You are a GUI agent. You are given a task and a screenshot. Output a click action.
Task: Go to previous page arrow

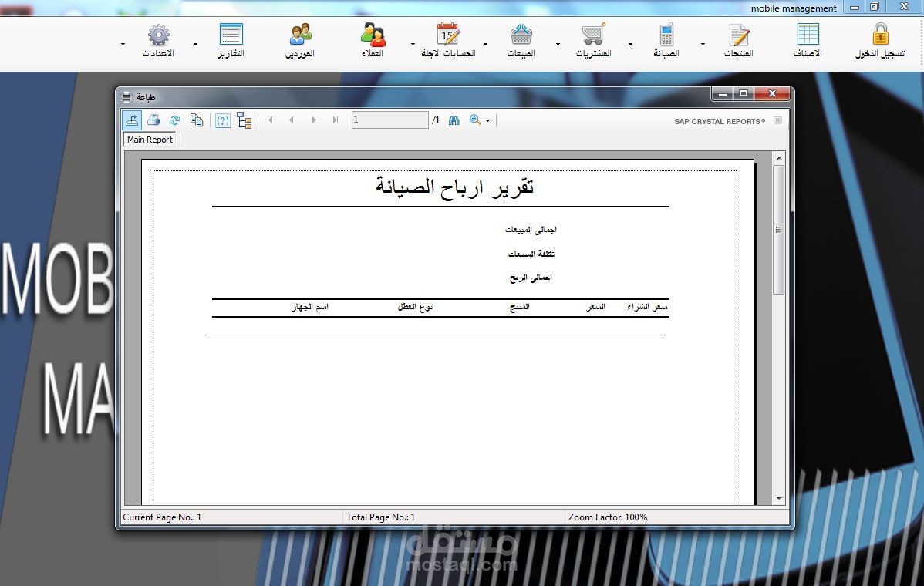[x=291, y=120]
